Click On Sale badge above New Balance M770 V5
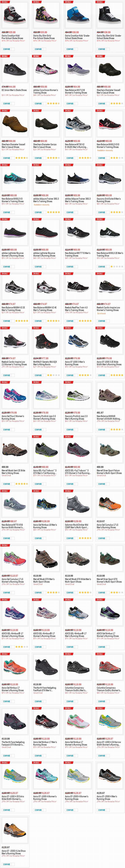Viewport: 125px width, 868px height. point(5,491)
